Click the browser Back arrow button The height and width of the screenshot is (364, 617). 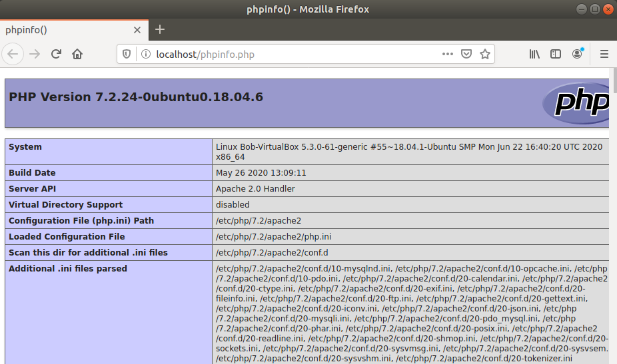(13, 54)
